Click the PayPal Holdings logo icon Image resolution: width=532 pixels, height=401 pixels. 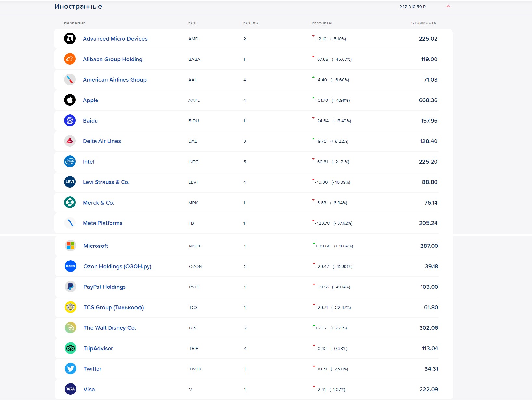coord(71,287)
